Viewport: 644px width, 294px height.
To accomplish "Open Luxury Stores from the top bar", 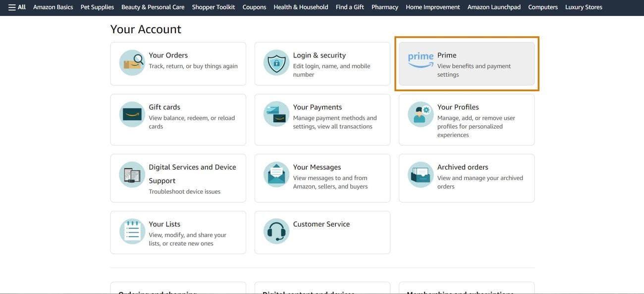I will tap(583, 7).
